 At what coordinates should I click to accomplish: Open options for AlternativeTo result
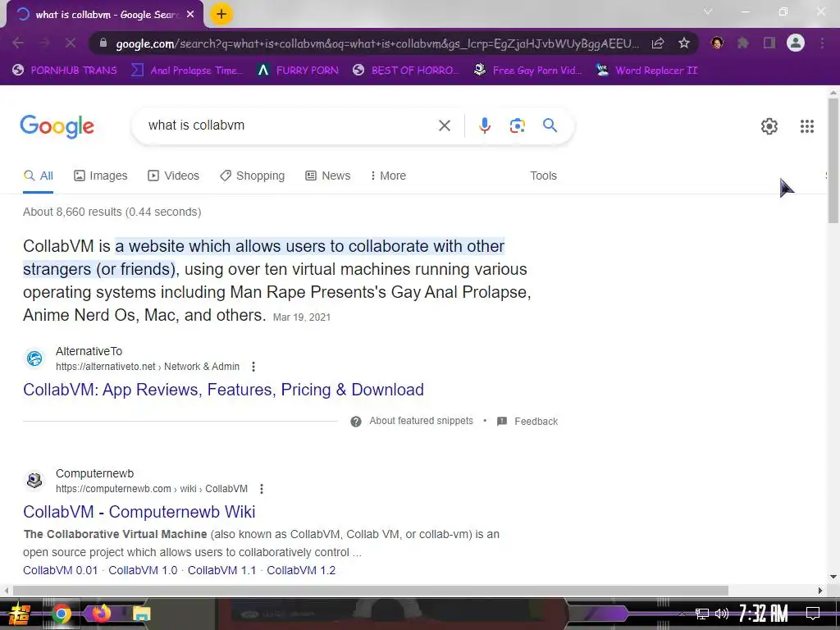coord(253,367)
